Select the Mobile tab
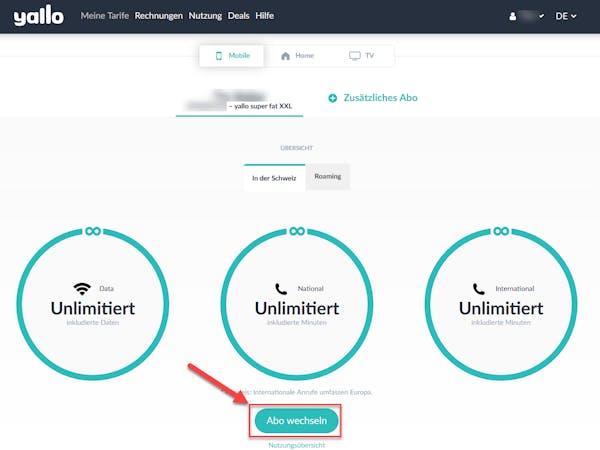 click(x=232, y=56)
